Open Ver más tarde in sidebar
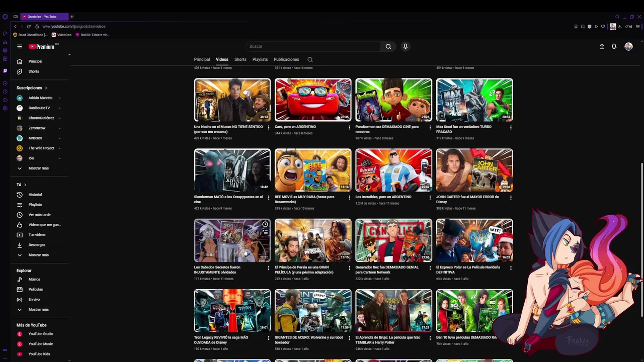The image size is (644, 362). coord(39,215)
